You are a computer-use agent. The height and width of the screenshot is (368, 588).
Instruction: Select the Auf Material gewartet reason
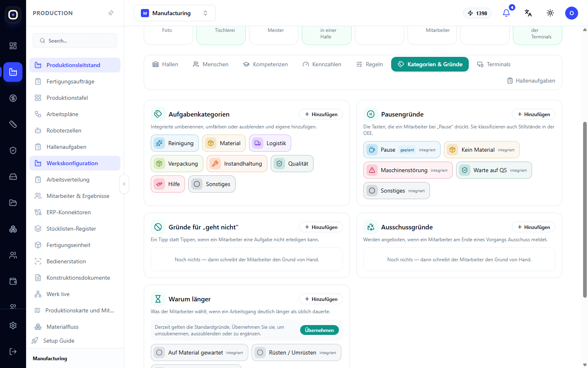(x=199, y=352)
